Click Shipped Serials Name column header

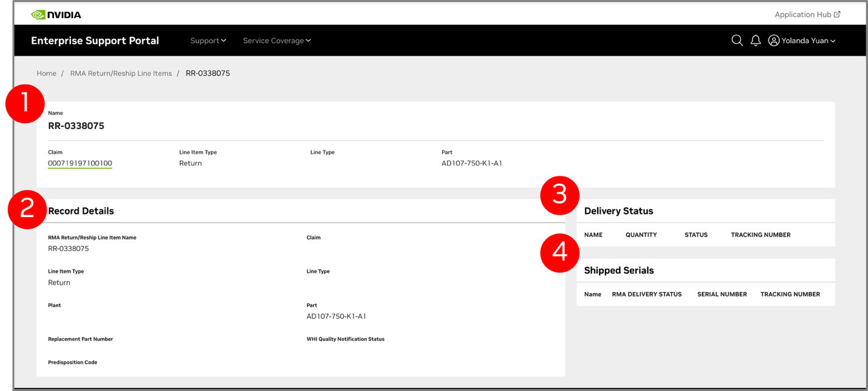click(x=593, y=294)
